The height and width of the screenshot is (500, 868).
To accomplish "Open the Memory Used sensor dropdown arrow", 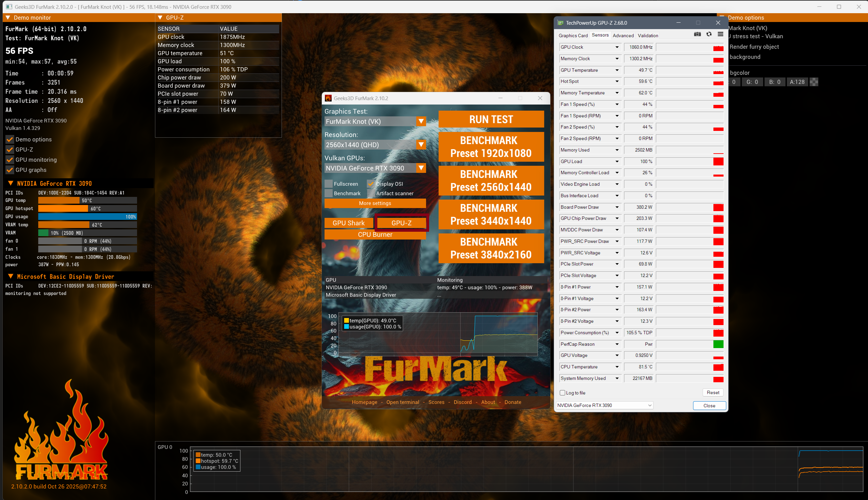I will 617,150.
